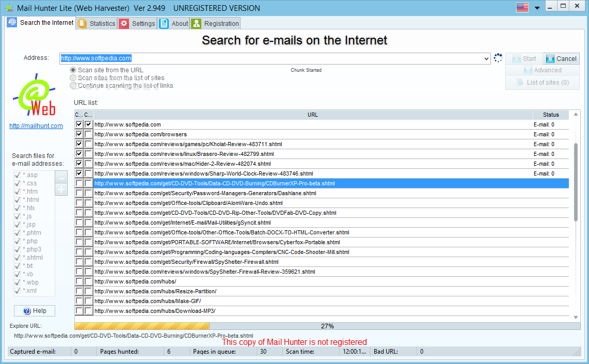Toggle first checkbox of softpedia.com/browsers row

(79, 134)
